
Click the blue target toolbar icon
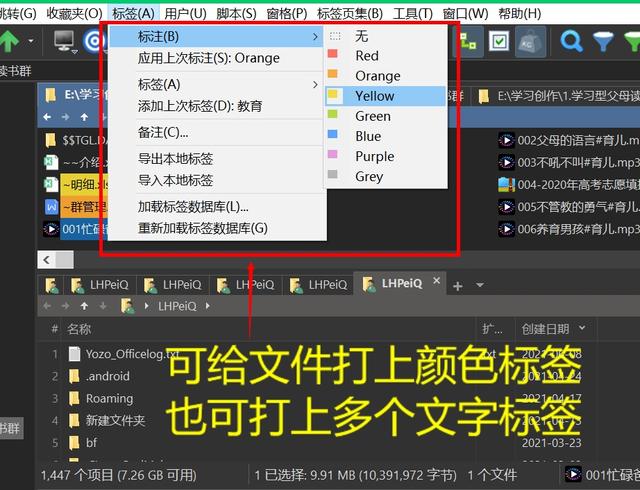tap(95, 42)
